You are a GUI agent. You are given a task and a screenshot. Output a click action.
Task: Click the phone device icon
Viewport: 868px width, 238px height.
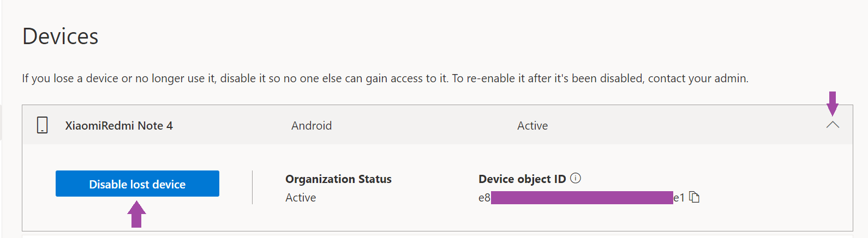(x=42, y=125)
